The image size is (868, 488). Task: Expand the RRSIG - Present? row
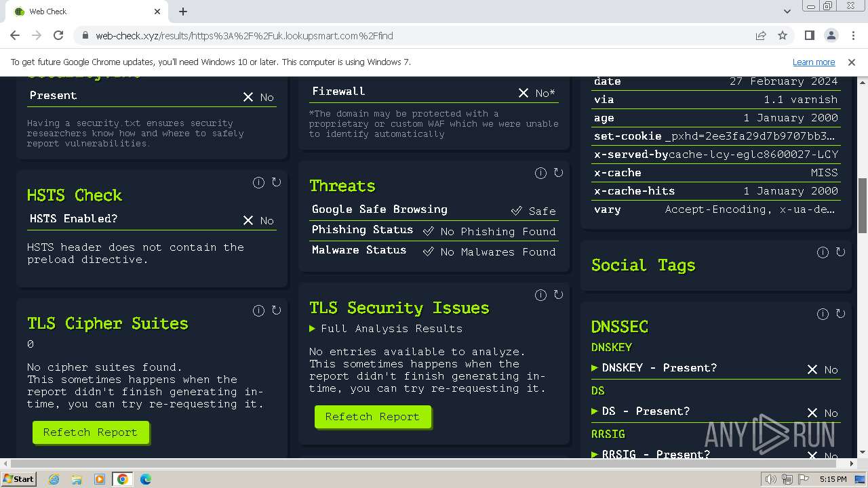[x=651, y=454]
